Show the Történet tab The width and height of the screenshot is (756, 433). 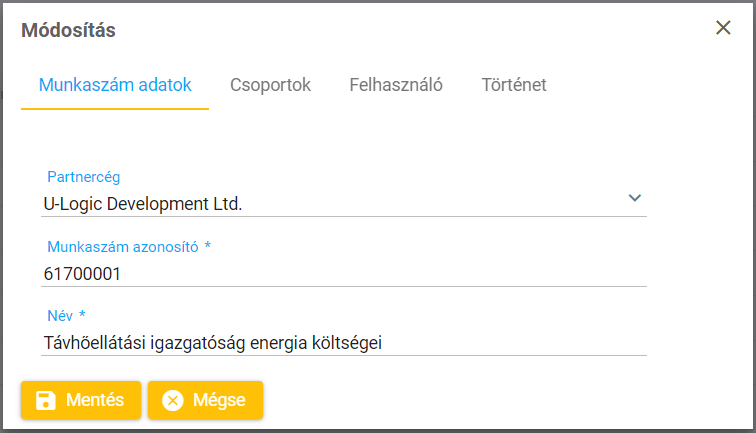514,86
